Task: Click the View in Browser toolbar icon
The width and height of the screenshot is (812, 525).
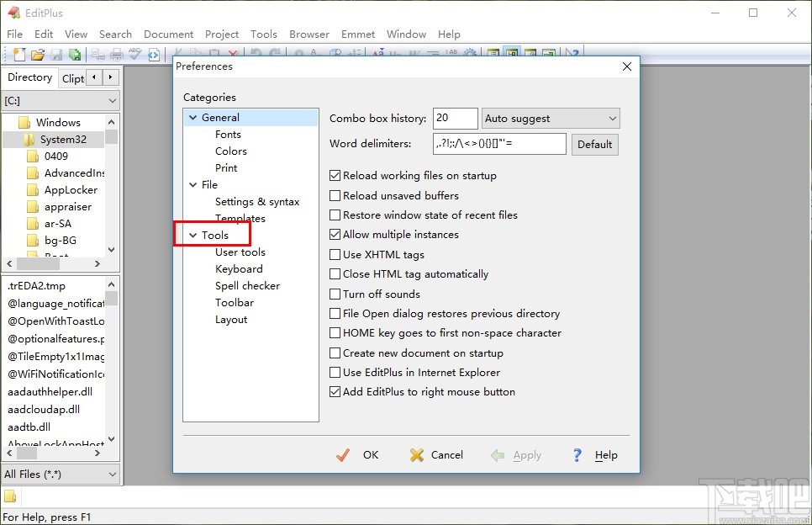Action: coord(154,54)
